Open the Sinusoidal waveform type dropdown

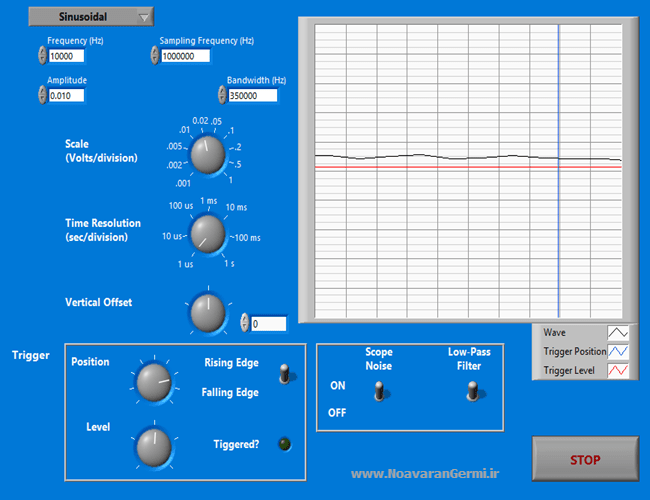pyautogui.click(x=91, y=17)
